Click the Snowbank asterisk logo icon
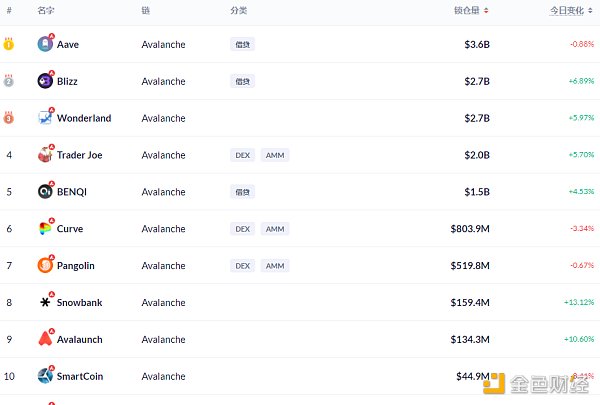 [x=45, y=302]
